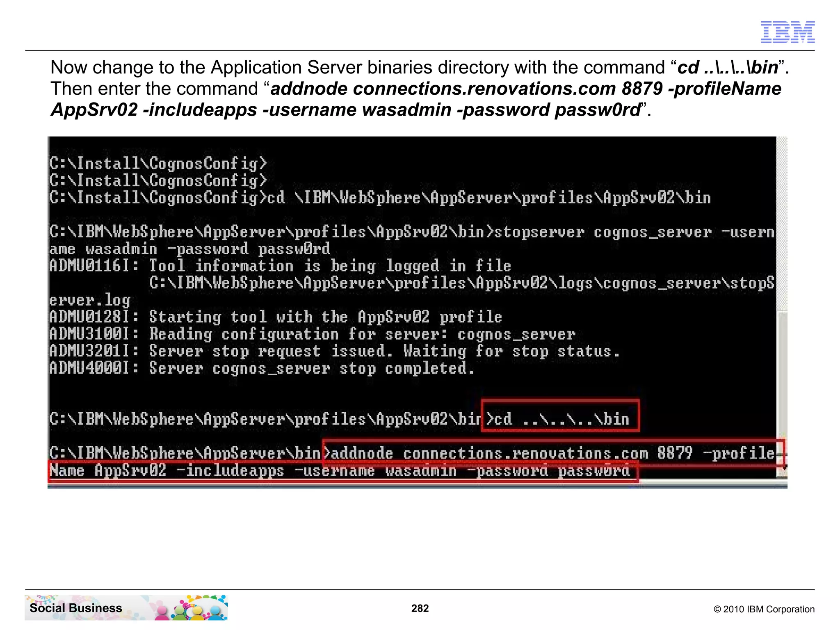Click the command prompt's vertical scrollbar
840x630 pixels.
782,307
